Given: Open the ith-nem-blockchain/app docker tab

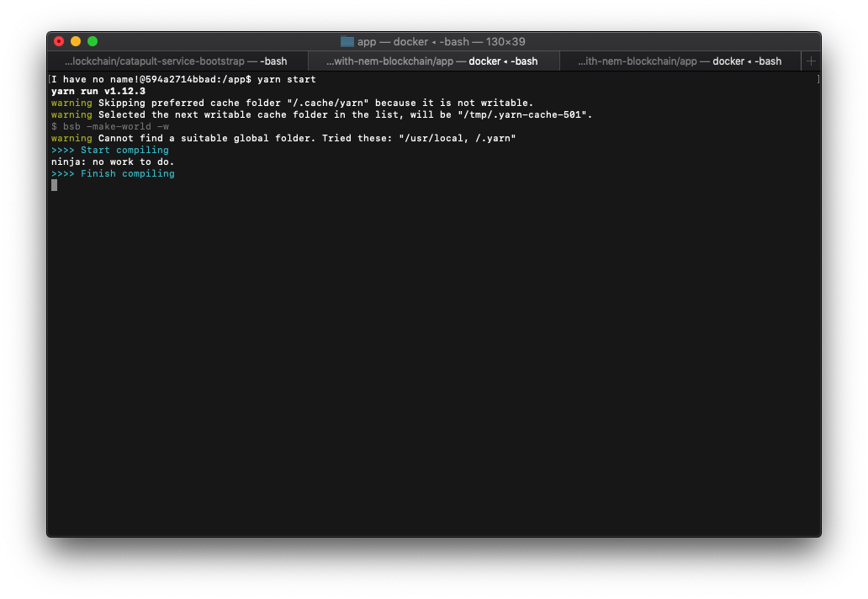Looking at the screenshot, I should (680, 61).
